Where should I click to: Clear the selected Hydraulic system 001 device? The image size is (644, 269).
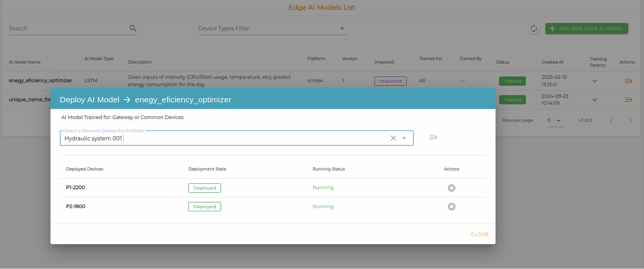[393, 138]
